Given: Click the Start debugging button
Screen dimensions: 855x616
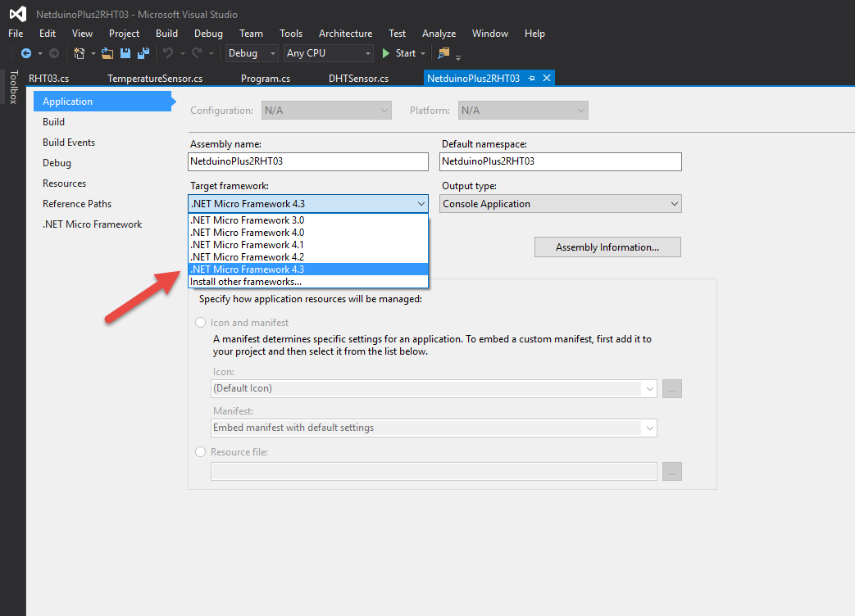Looking at the screenshot, I should (x=400, y=53).
